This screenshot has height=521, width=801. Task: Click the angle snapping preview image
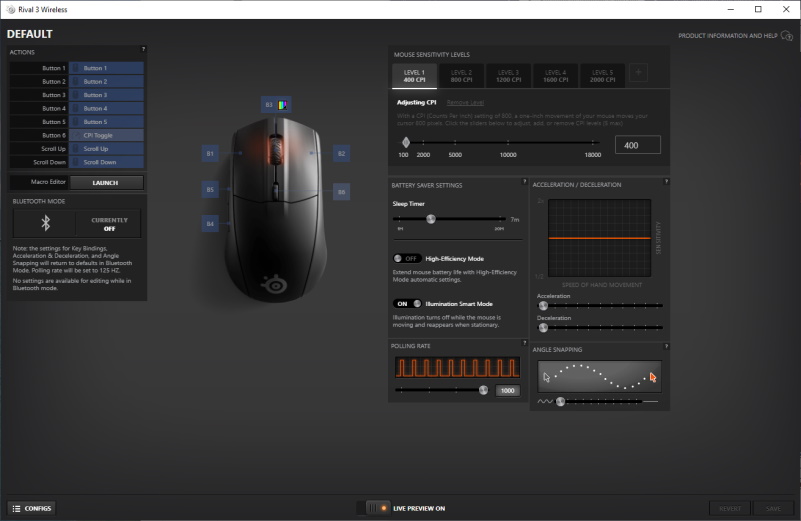[x=599, y=376]
